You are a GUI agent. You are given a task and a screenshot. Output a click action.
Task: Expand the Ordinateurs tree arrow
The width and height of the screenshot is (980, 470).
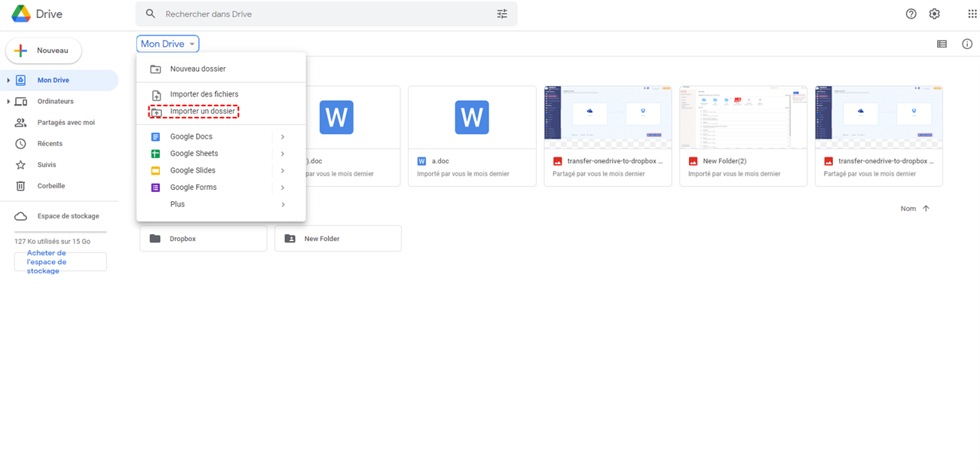click(x=8, y=101)
